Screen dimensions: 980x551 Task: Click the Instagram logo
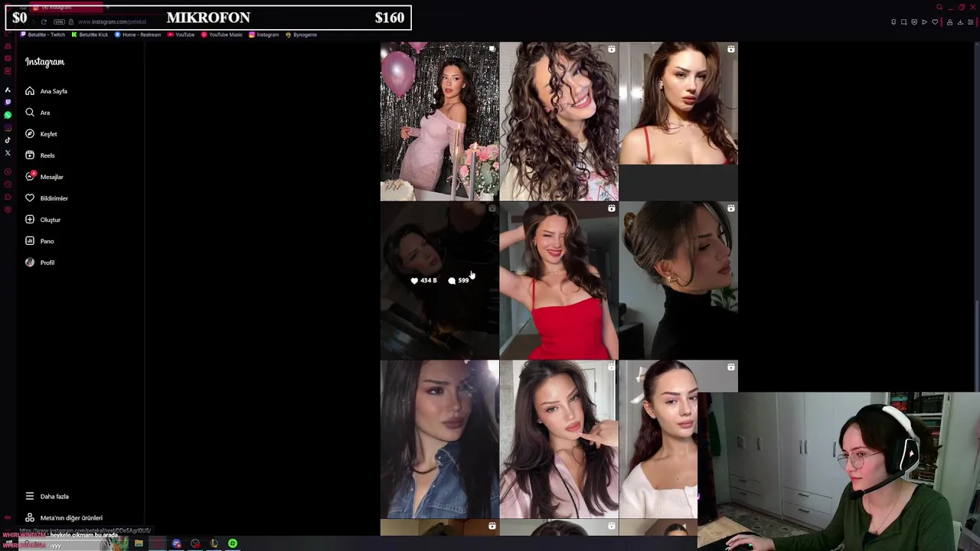click(44, 62)
